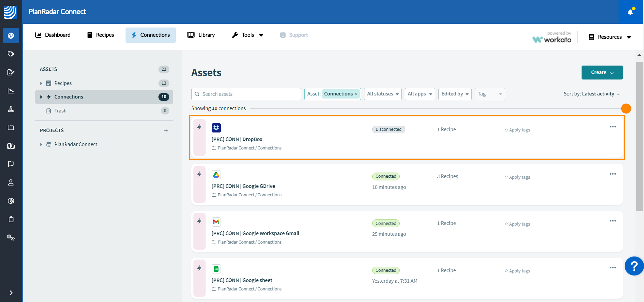644x302 pixels.
Task: Open the notifications bell
Action: (x=630, y=12)
